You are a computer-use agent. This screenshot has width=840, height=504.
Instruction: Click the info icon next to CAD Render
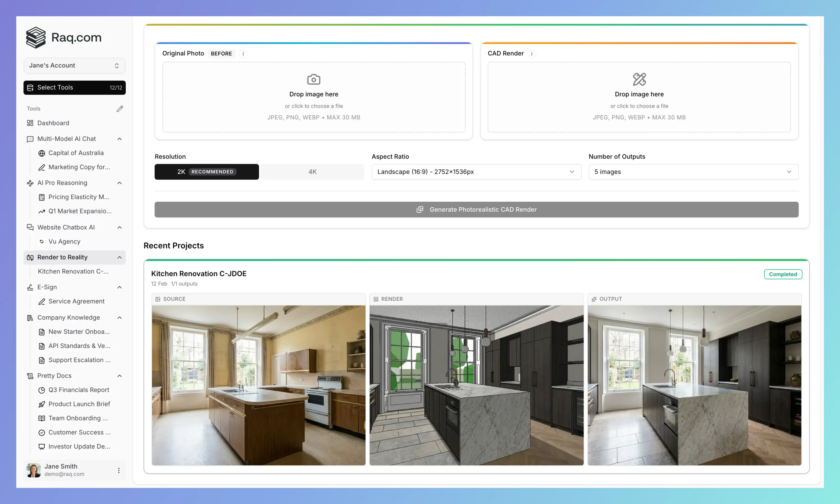(532, 53)
